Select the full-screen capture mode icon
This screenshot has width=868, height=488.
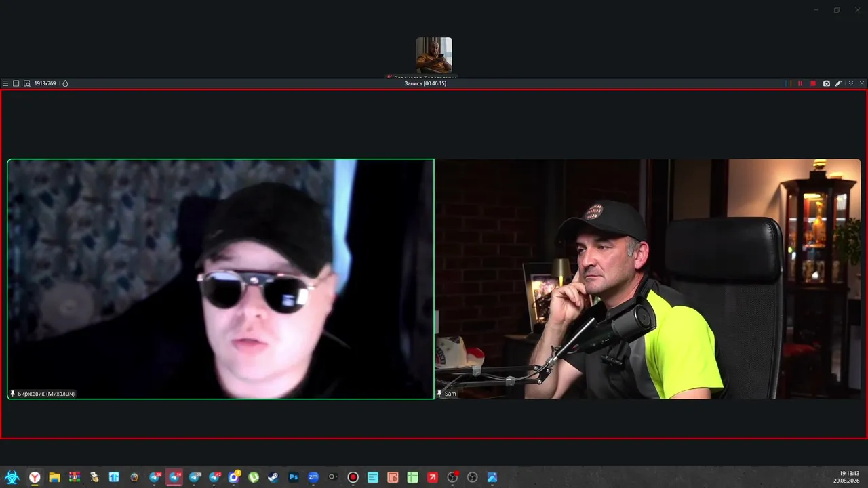click(x=16, y=83)
